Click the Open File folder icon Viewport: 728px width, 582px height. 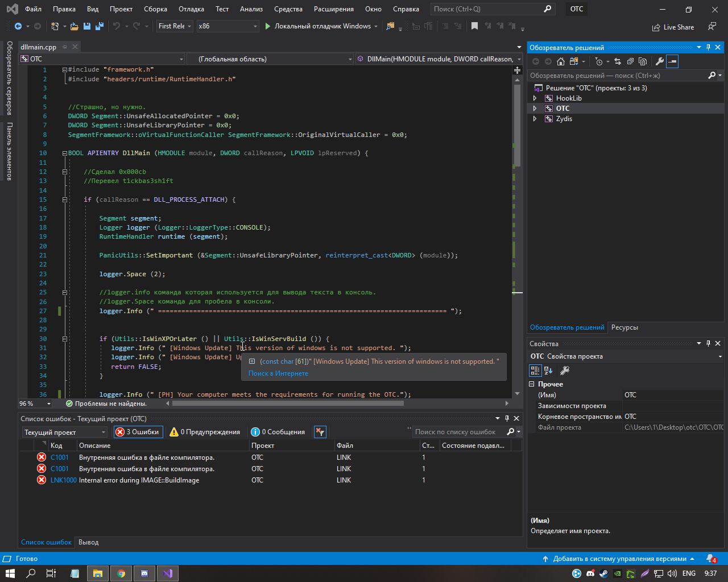click(x=75, y=26)
